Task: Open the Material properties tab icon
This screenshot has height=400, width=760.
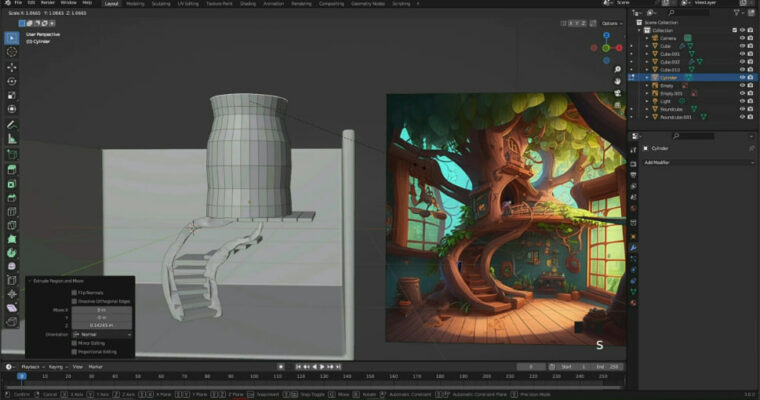Action: click(633, 303)
